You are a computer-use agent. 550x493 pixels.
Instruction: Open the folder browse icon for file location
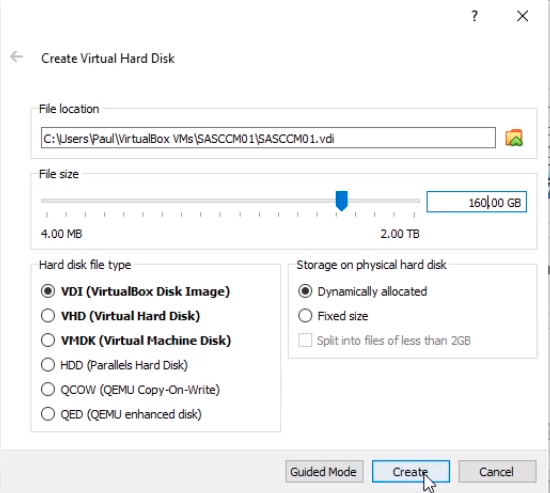pos(514,138)
